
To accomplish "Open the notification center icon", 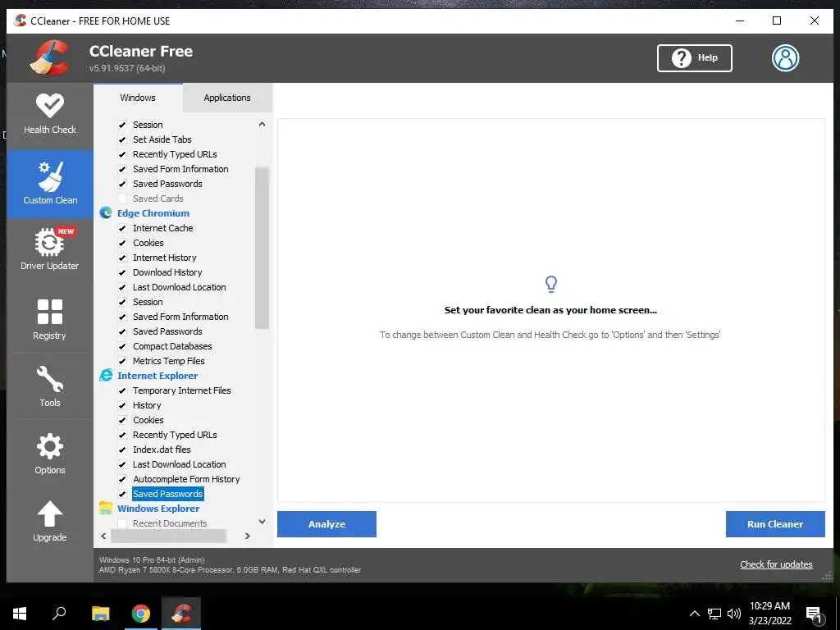I will click(x=814, y=614).
